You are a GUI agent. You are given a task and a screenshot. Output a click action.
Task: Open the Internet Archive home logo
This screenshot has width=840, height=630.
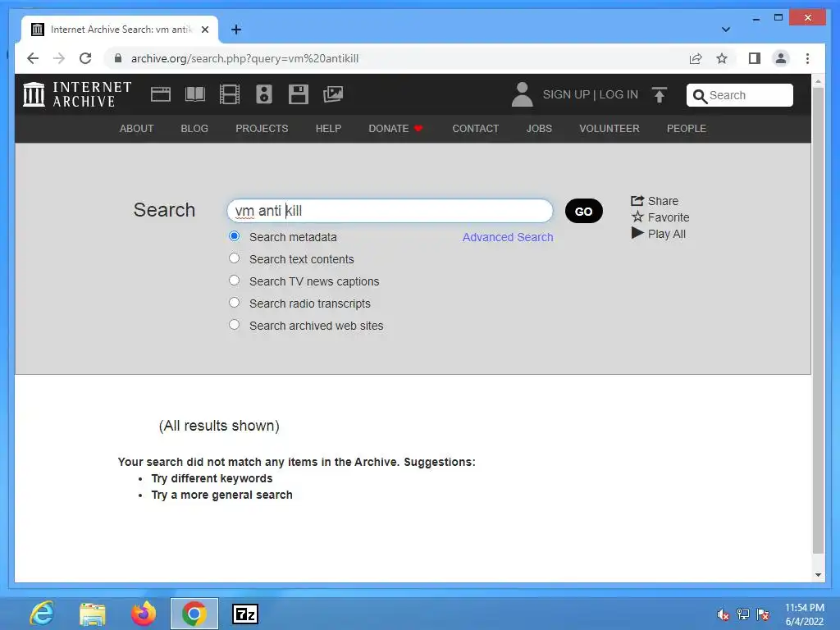pos(77,94)
